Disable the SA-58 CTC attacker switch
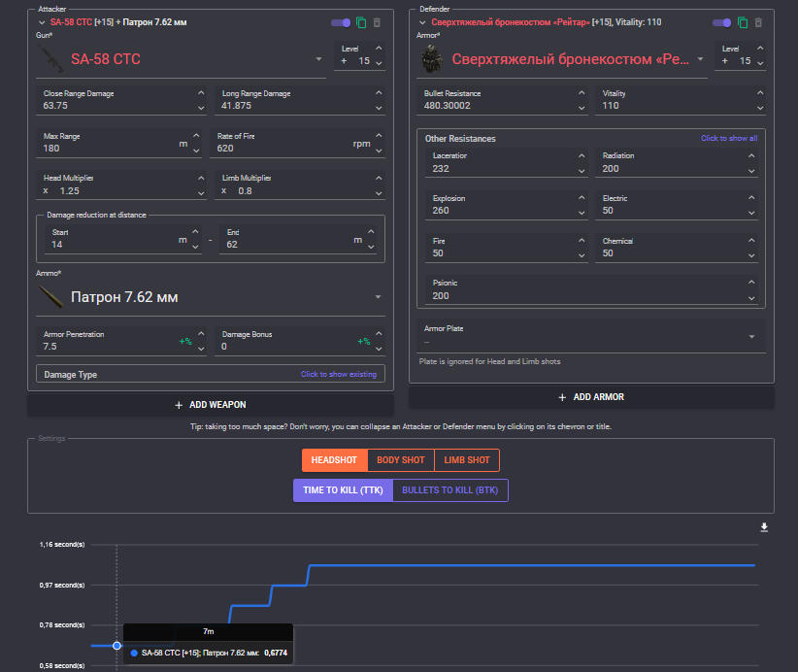This screenshot has height=672, width=798. pos(341,22)
